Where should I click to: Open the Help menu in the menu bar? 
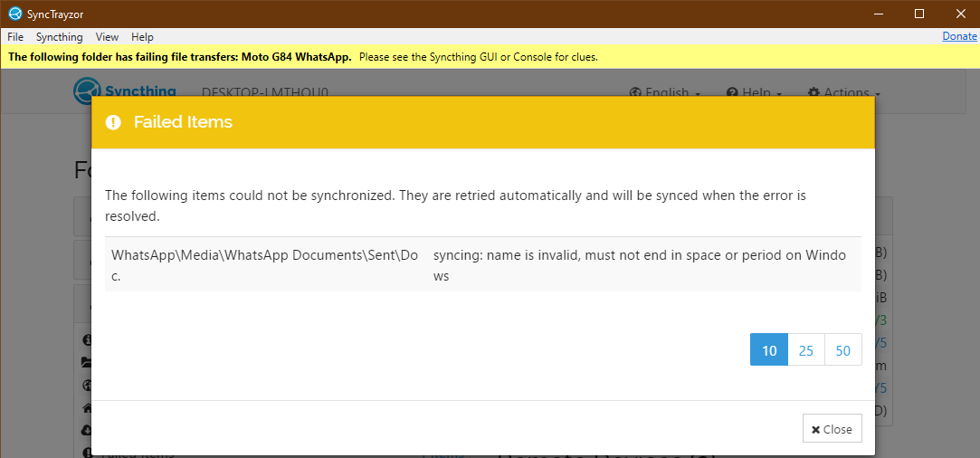pyautogui.click(x=142, y=37)
